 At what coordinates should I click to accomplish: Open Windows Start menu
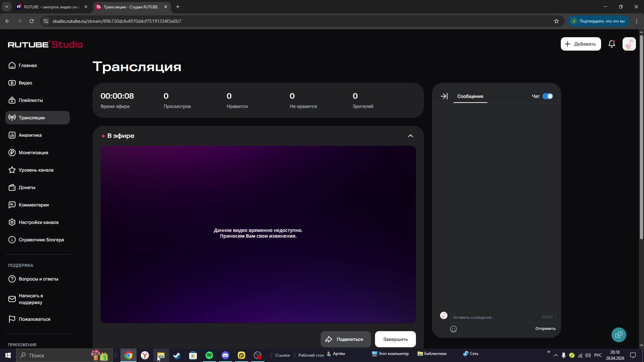8,355
